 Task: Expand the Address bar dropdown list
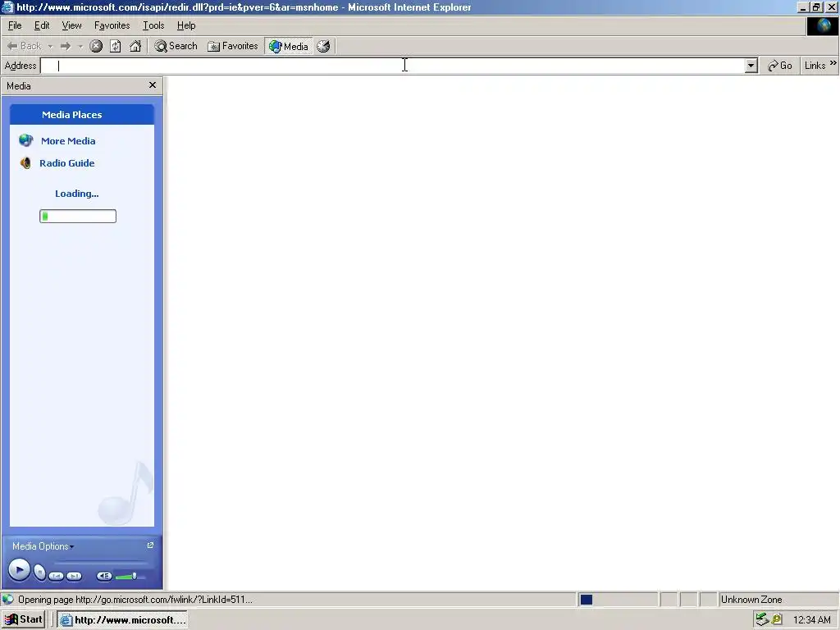click(751, 66)
